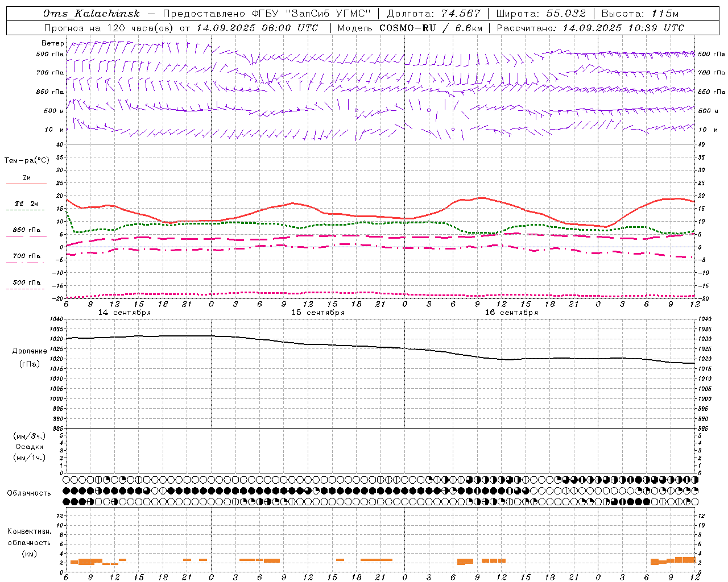
Task: Select the (мм/1ч.) precipitation unit label
Action: (x=30, y=458)
